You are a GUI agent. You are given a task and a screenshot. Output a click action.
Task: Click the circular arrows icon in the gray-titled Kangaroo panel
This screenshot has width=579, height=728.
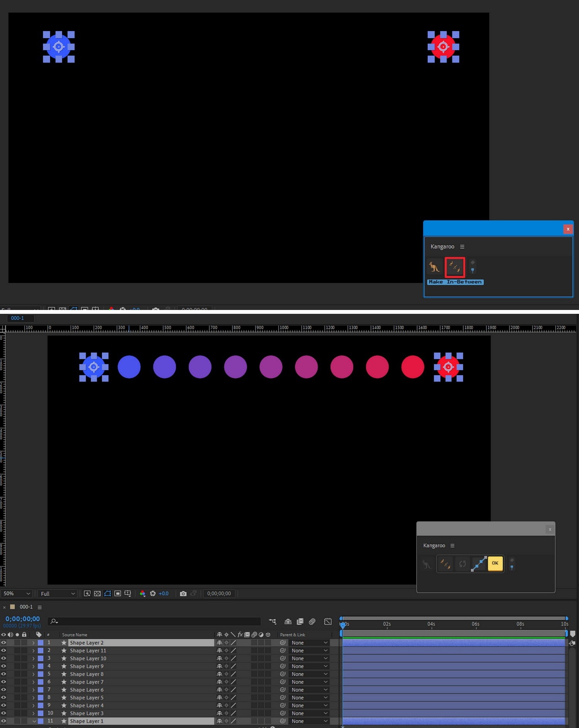(x=462, y=564)
